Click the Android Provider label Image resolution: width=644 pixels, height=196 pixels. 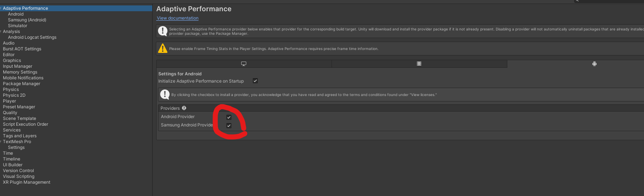point(178,117)
